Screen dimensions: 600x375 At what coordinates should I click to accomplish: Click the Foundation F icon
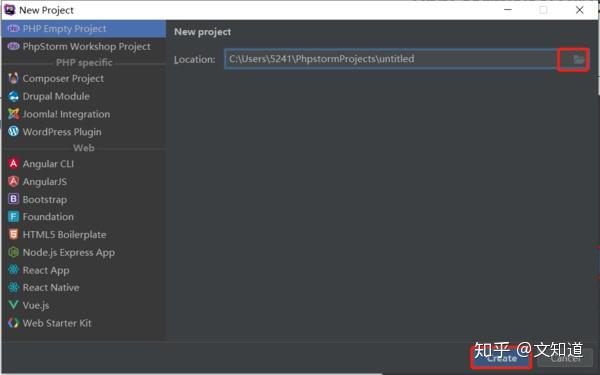tap(13, 217)
